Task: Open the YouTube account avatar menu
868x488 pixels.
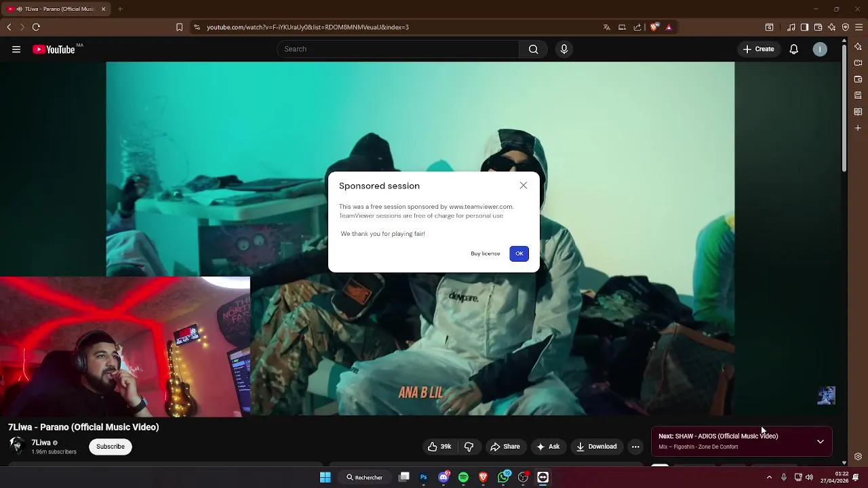Action: pyautogui.click(x=820, y=49)
